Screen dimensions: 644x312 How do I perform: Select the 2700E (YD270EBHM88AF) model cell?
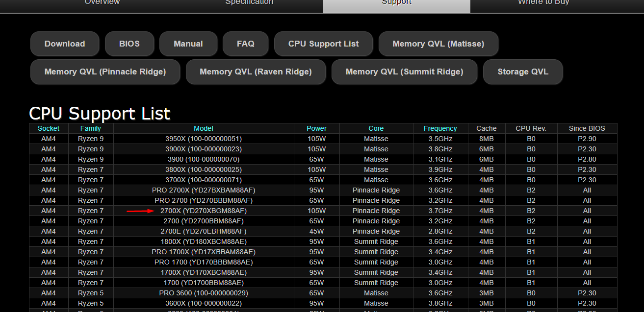pos(204,231)
